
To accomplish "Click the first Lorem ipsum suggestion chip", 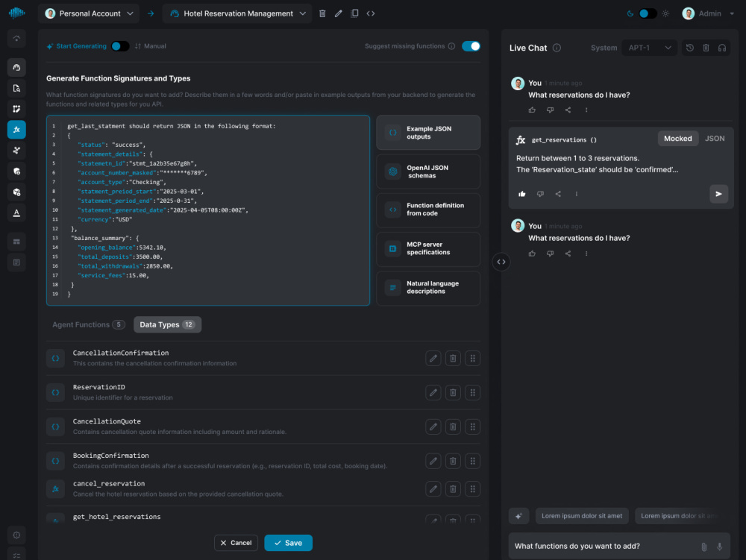I will coord(582,516).
